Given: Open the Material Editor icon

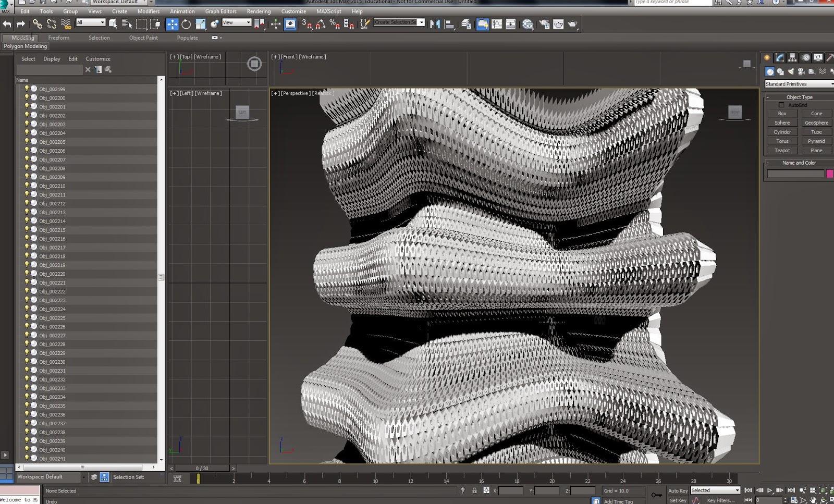Looking at the screenshot, I should coord(528,24).
